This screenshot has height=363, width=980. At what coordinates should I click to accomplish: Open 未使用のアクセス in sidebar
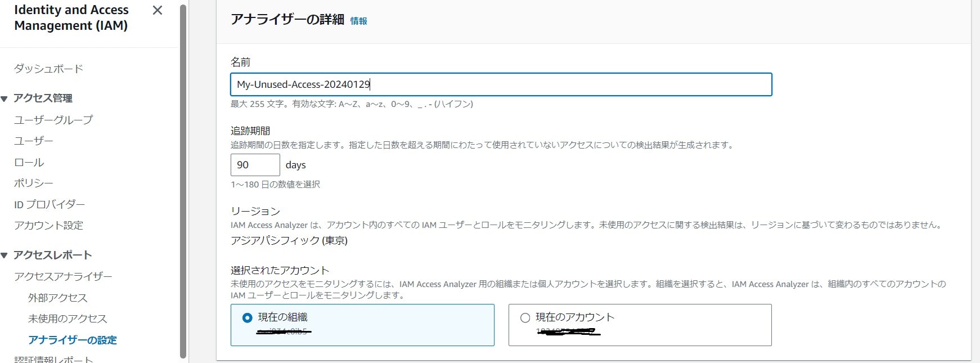(68, 319)
